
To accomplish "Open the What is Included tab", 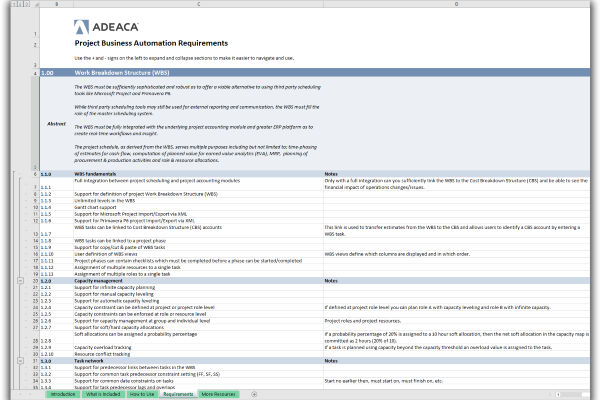I will pos(103,395).
